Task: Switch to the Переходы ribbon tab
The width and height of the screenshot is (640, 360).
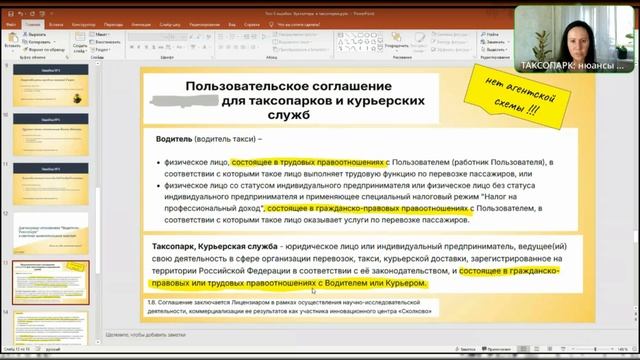Action: point(113,25)
